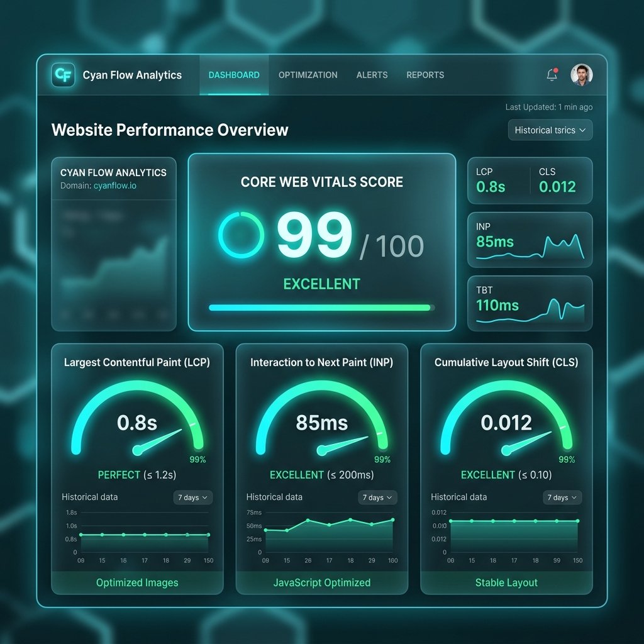Image resolution: width=644 pixels, height=644 pixels.
Task: Click the Interaction to Next Paint gauge needle
Action: pos(342,446)
